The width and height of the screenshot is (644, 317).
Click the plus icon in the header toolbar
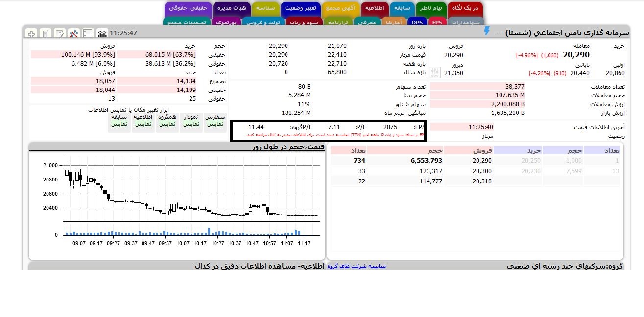tap(31, 33)
